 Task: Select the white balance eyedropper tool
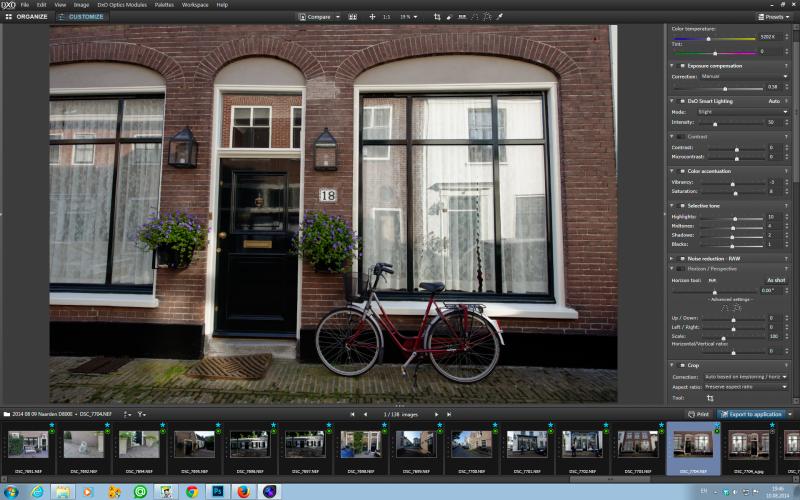(x=500, y=17)
